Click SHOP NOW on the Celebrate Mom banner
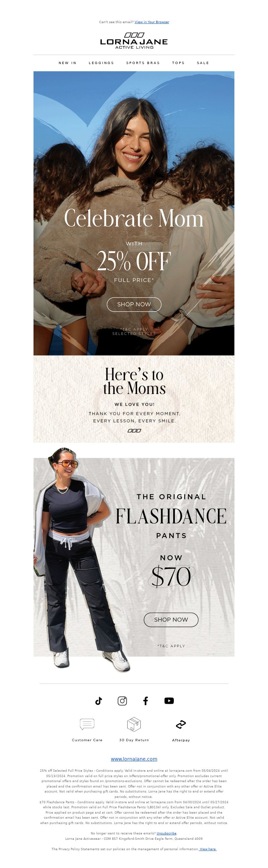 pyautogui.click(x=134, y=304)
